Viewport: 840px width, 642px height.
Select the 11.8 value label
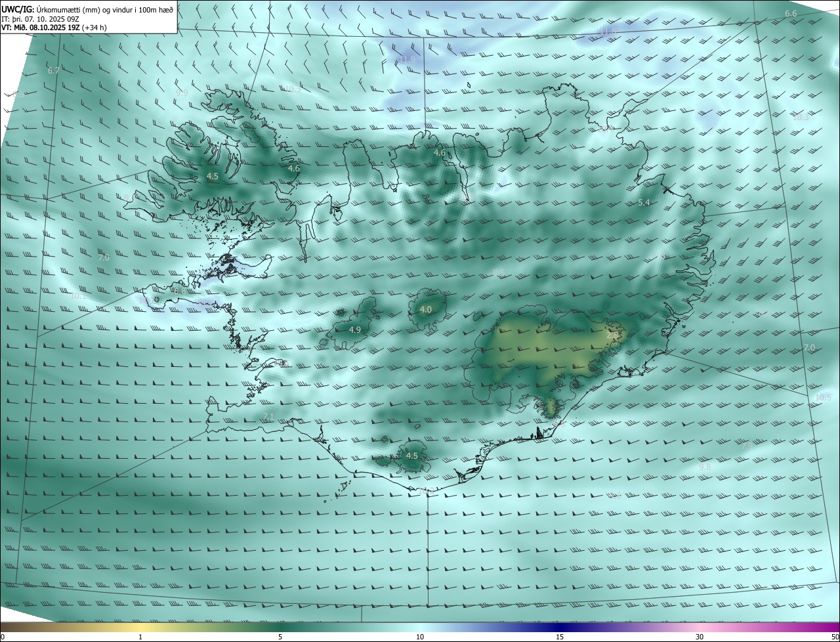(608, 31)
